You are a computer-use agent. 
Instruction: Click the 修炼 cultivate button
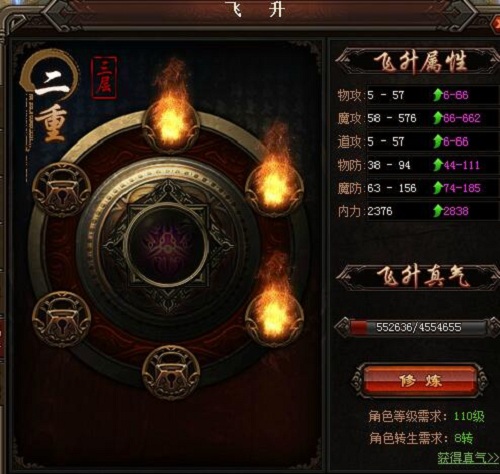click(420, 380)
